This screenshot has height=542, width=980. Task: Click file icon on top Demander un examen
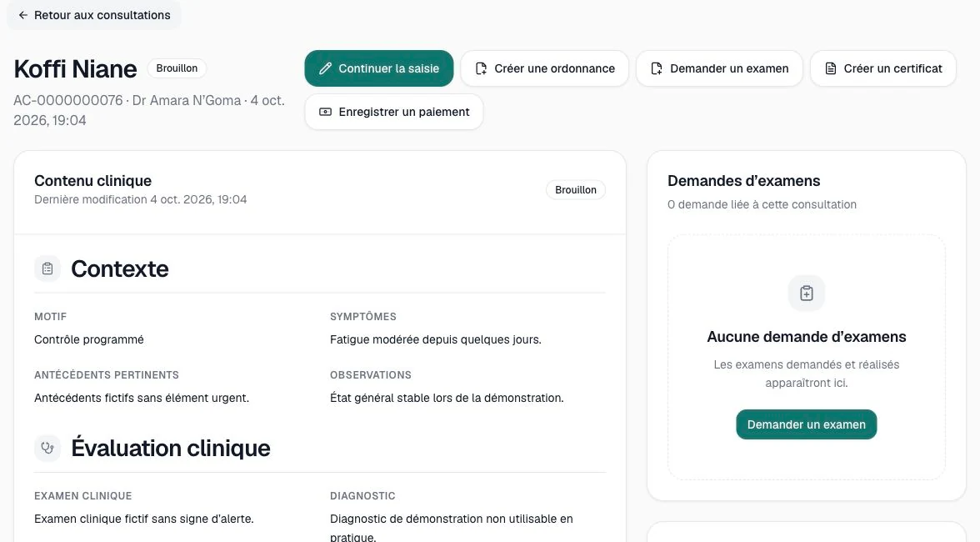click(x=657, y=68)
